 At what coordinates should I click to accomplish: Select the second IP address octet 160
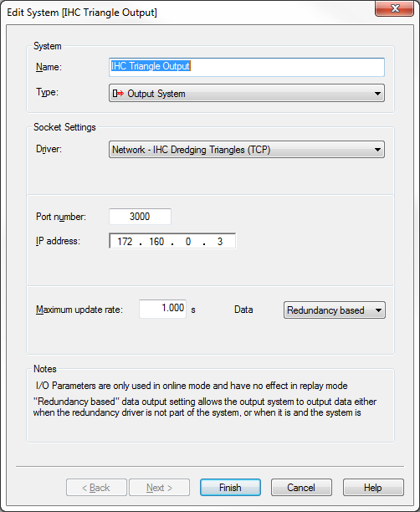click(x=156, y=242)
